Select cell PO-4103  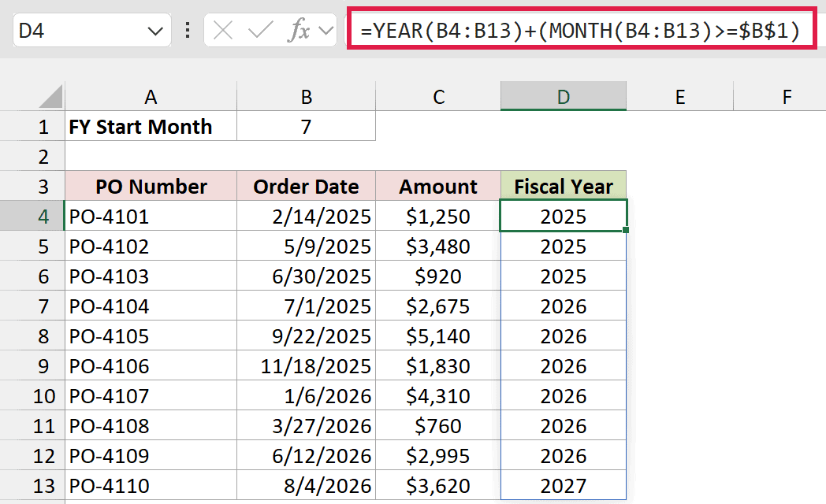click(x=151, y=276)
